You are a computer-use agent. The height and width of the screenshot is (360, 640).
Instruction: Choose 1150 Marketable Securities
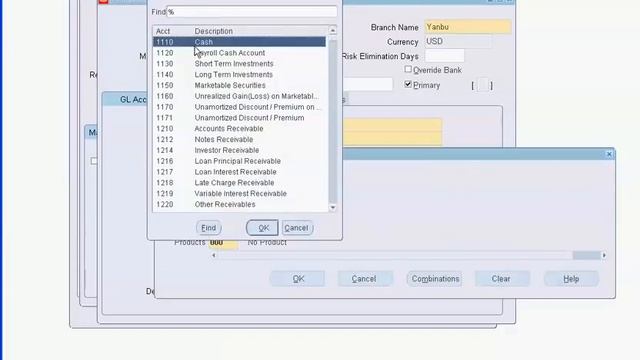tap(239, 85)
